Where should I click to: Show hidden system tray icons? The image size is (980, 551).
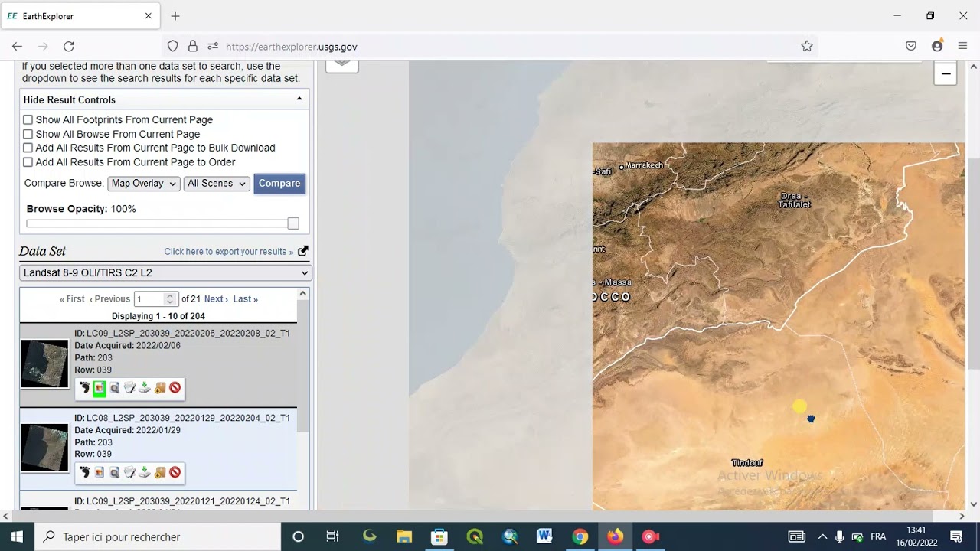822,536
